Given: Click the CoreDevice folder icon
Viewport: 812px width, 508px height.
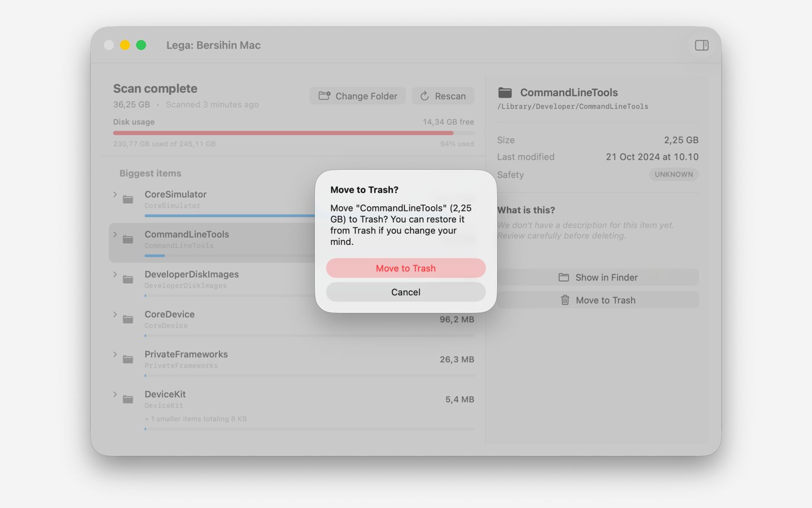Looking at the screenshot, I should click(x=128, y=320).
